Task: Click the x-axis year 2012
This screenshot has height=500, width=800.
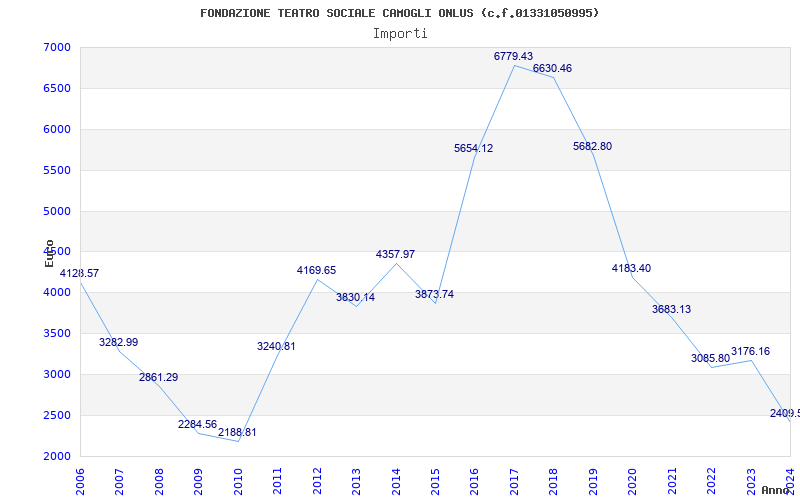Action: 317,482
